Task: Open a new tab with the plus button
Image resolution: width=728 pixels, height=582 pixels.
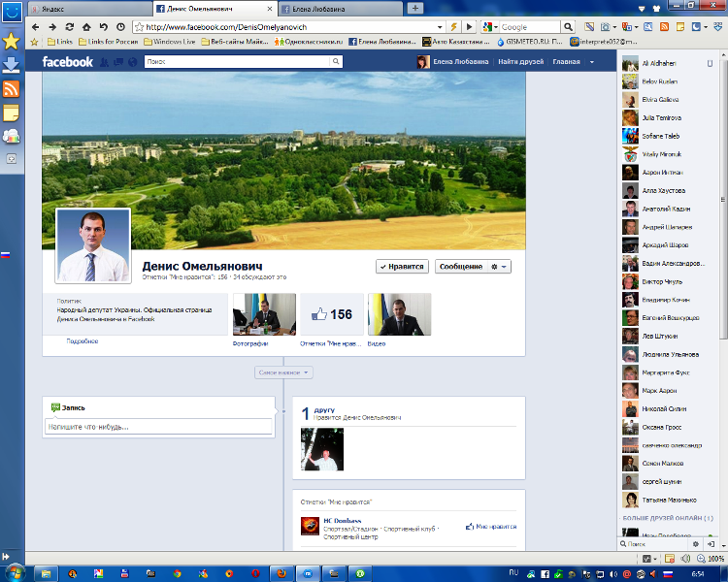Action: pos(415,8)
